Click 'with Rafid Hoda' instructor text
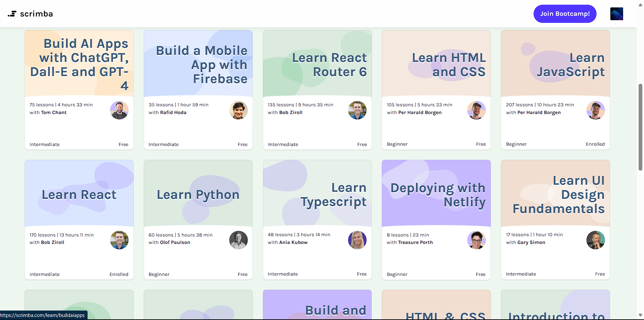The width and height of the screenshot is (644, 320). pos(167,112)
